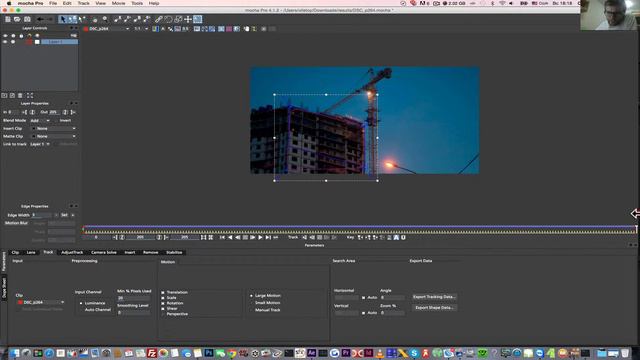This screenshot has height=360, width=640.
Task: Enable the Perspective motion checkbox
Action: point(163,314)
